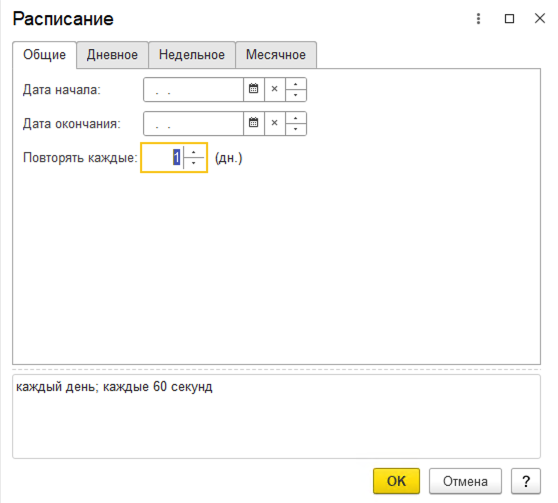
Task: Focus the Дата начала date field
Action: 194,89
